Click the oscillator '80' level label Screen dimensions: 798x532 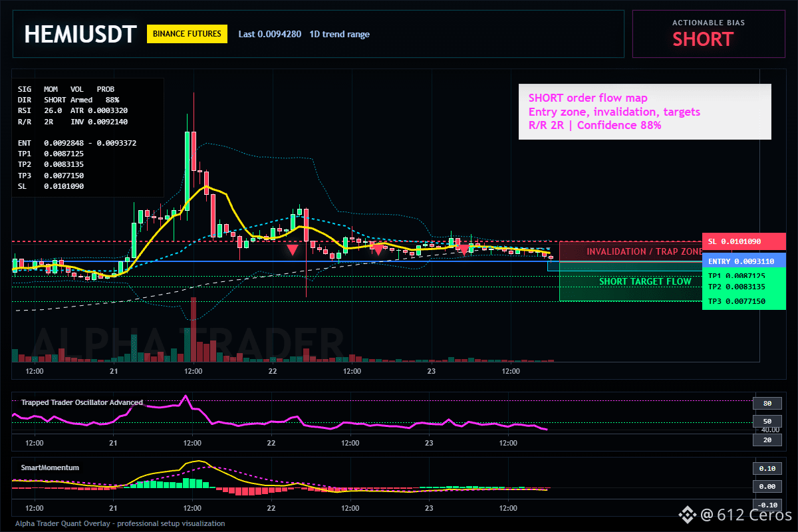[x=767, y=403]
